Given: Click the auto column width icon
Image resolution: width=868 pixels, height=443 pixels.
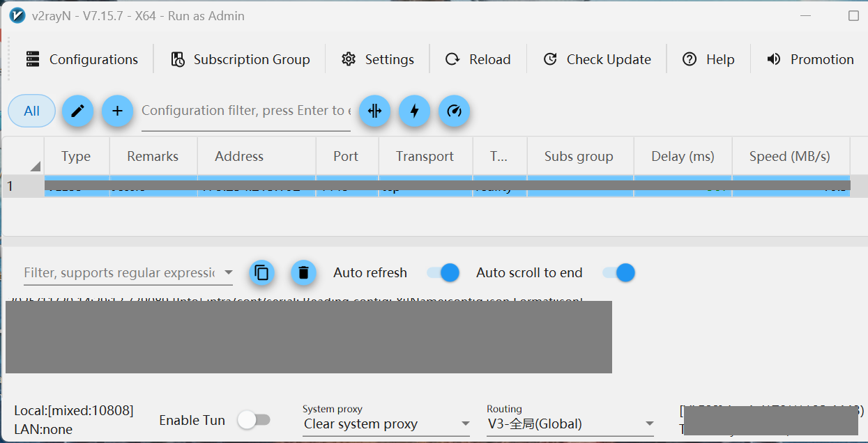Looking at the screenshot, I should coord(374,111).
